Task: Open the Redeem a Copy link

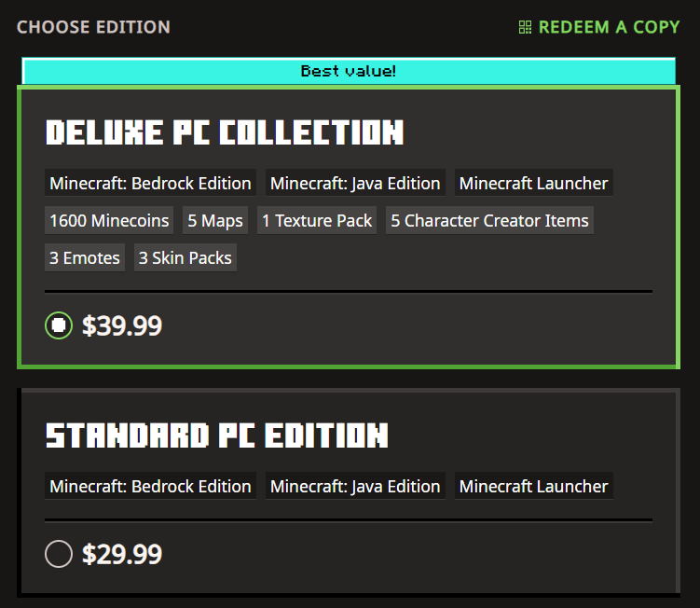Action: (609, 27)
